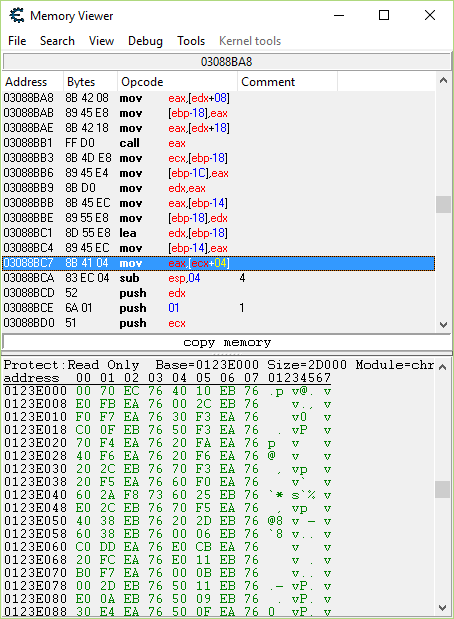Click the copy memory bar
Screen dimensions: 454x619
pyautogui.click(x=227, y=342)
